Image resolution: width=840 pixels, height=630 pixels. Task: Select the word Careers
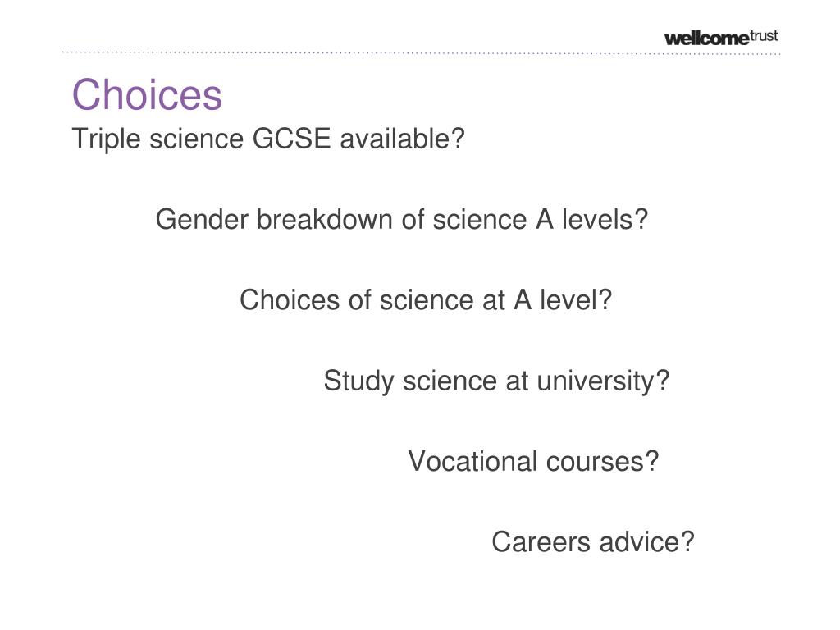(541, 541)
